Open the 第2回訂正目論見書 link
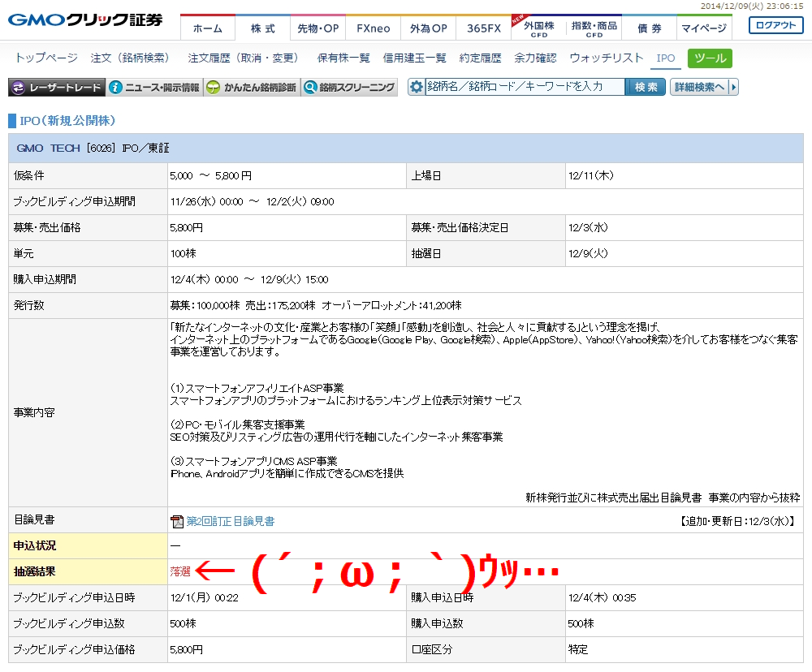This screenshot has height=672, width=812. tap(231, 521)
